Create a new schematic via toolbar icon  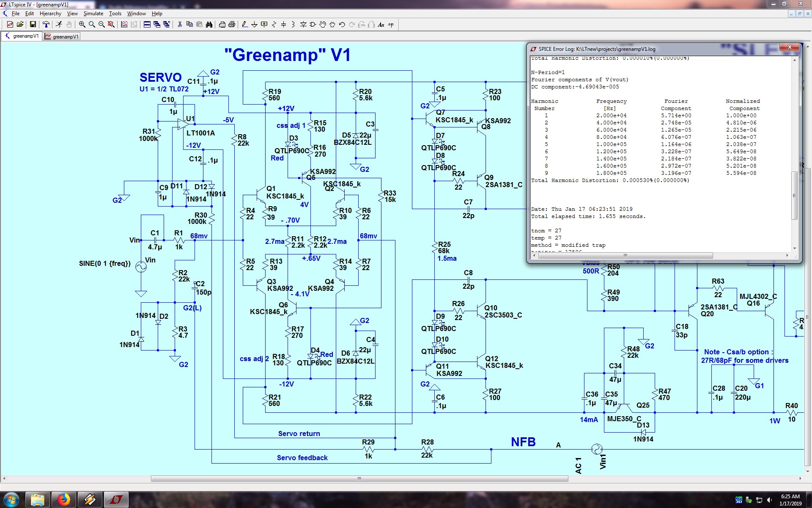coord(10,25)
